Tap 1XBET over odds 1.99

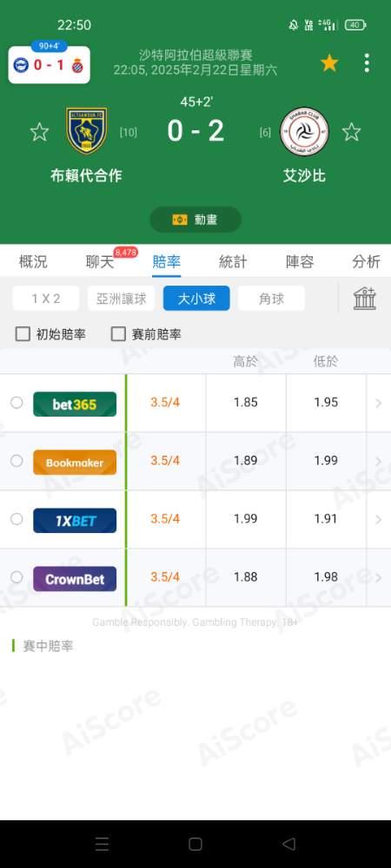[246, 519]
